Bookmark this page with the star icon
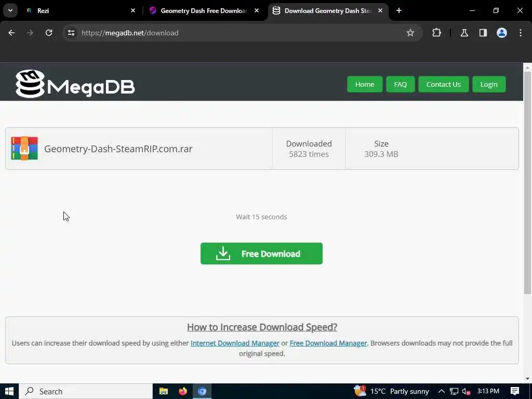The height and width of the screenshot is (399, 532). pyautogui.click(x=410, y=33)
